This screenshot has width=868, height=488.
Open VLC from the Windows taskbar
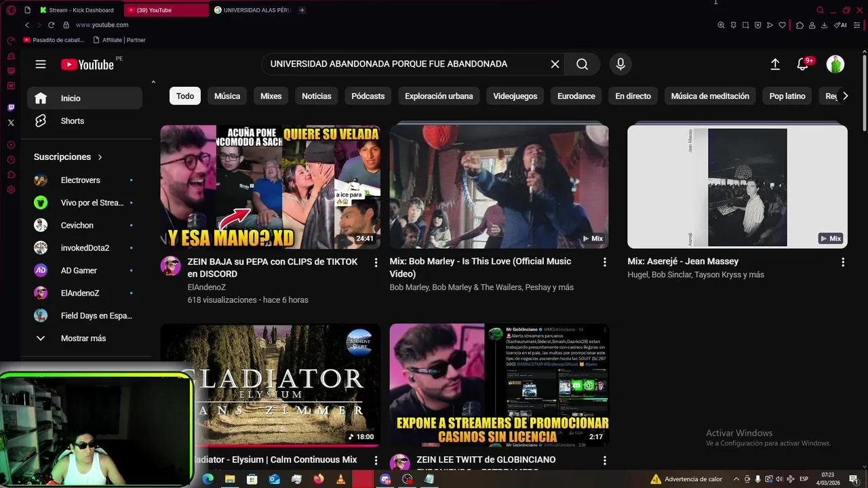(340, 479)
